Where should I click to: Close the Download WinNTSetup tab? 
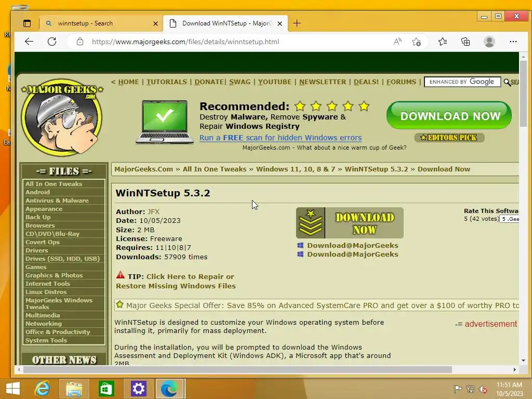tap(280, 23)
